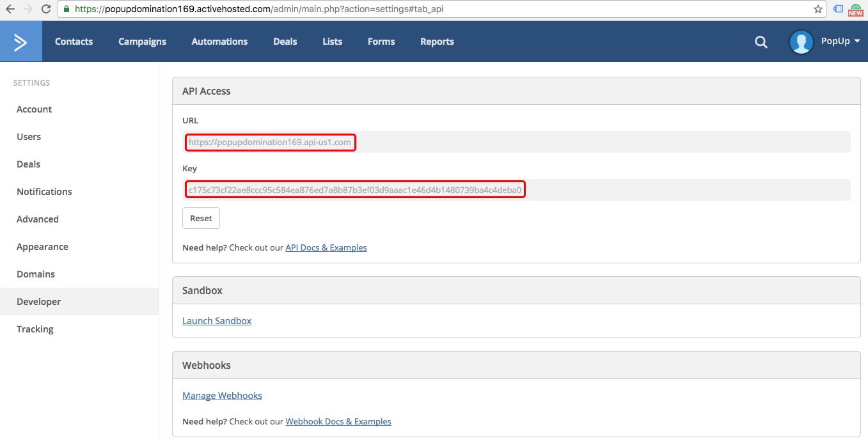The height and width of the screenshot is (443, 868).
Task: Click the Key field label
Action: click(x=189, y=169)
